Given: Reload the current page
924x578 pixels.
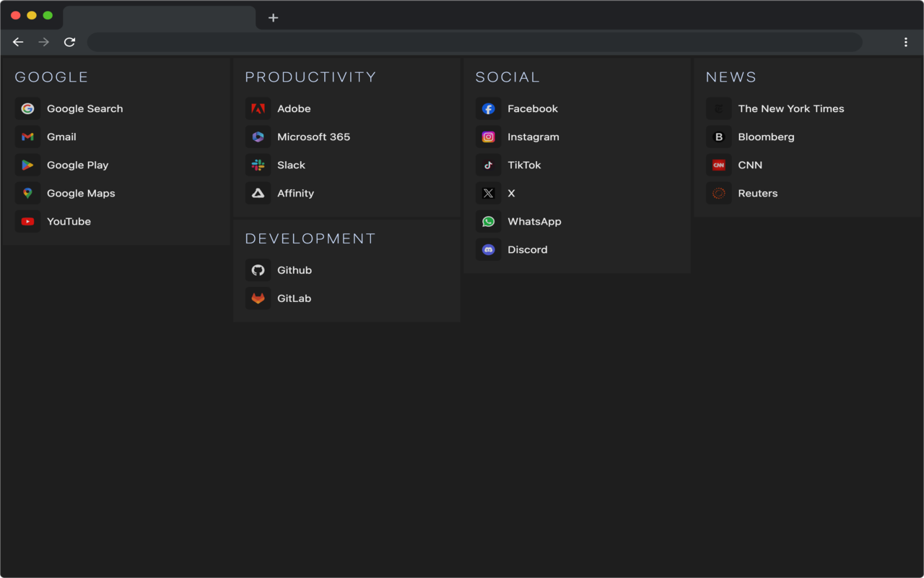Looking at the screenshot, I should coord(69,43).
